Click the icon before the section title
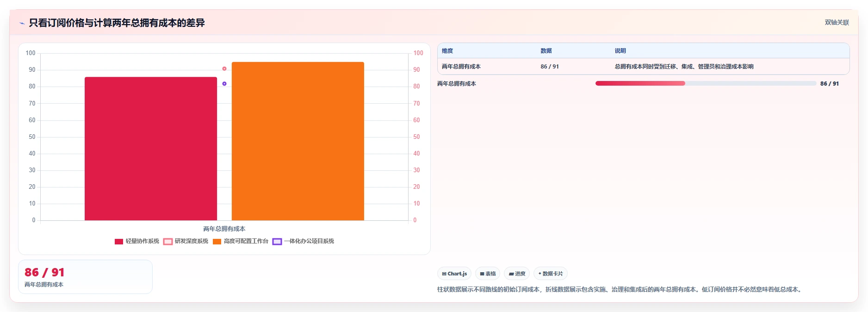Screen dimensions: 868x312 pos(22,23)
